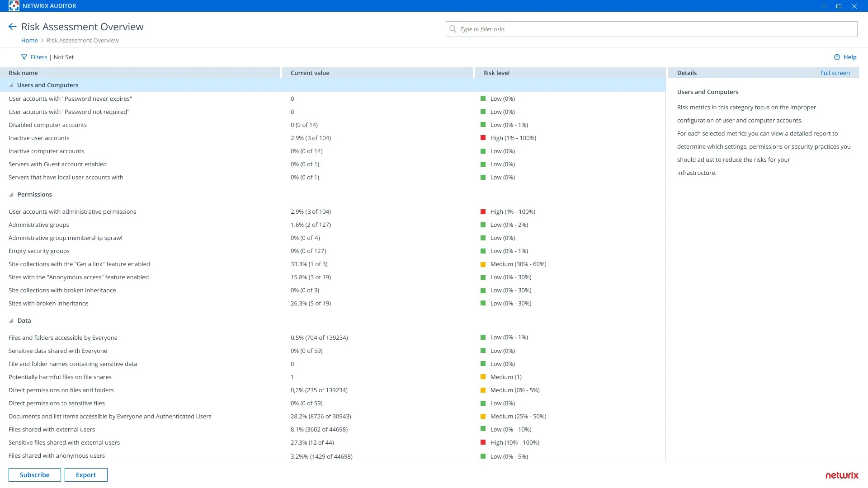
Task: Click green Low marker for Administrative groups
Action: pos(483,225)
